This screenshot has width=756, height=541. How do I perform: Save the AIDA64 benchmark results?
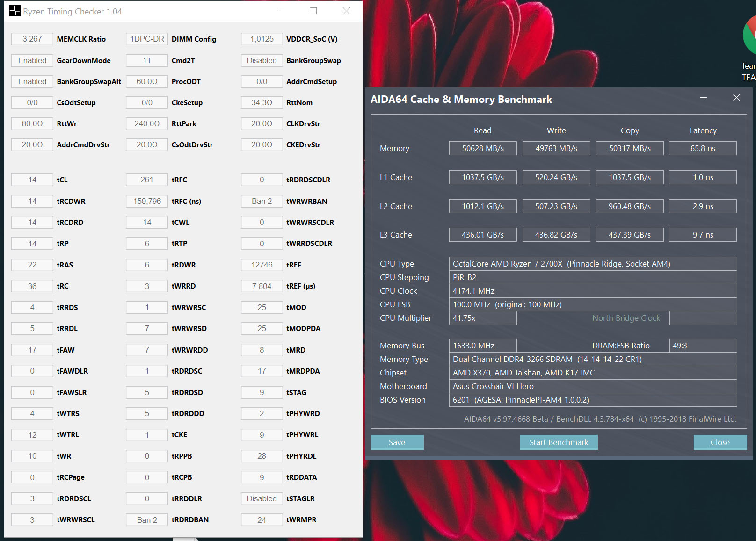point(397,442)
